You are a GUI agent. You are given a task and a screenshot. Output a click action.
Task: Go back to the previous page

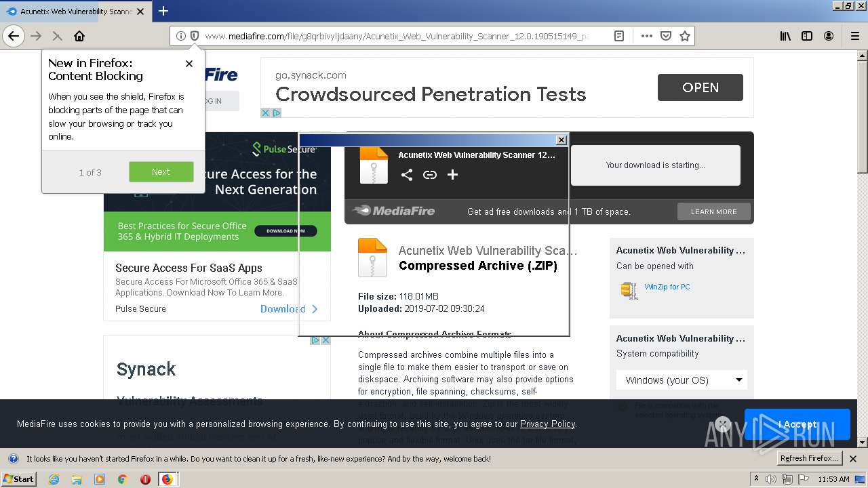tap(14, 36)
